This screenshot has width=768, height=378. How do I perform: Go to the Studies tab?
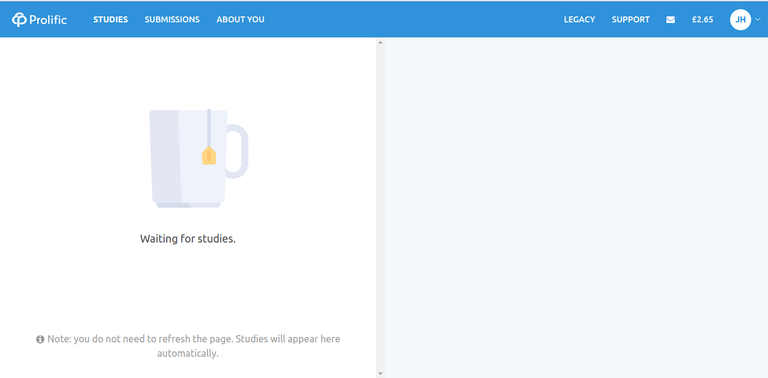tap(111, 20)
